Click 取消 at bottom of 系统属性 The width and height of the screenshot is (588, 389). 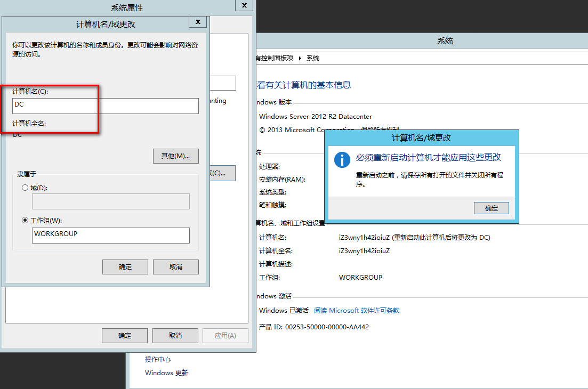tap(175, 336)
